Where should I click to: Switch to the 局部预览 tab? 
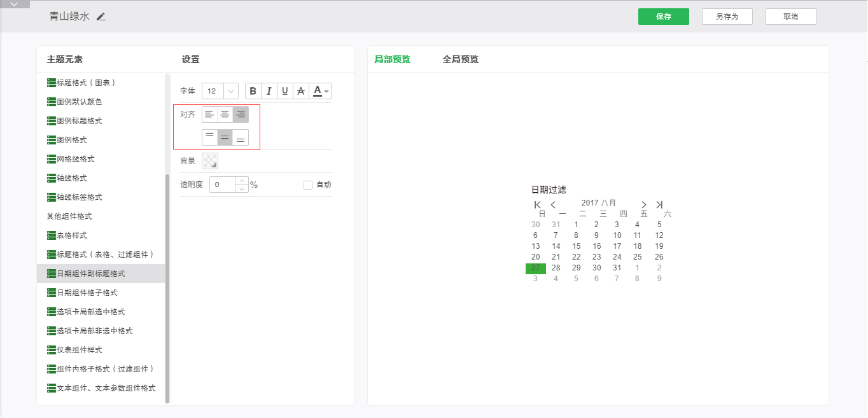(392, 59)
